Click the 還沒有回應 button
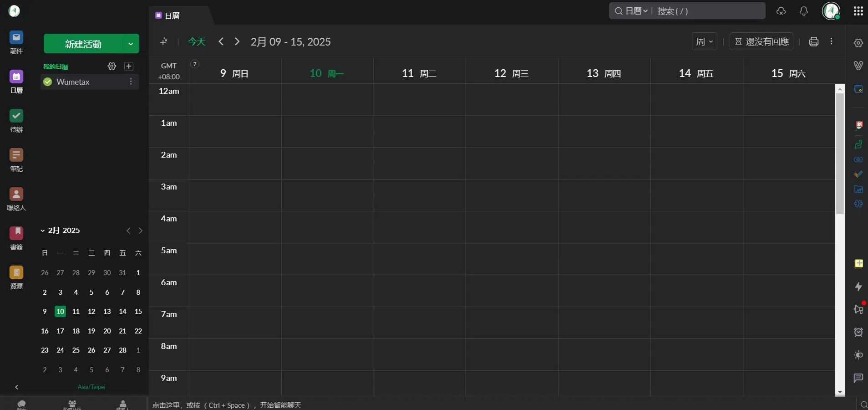 coord(761,42)
